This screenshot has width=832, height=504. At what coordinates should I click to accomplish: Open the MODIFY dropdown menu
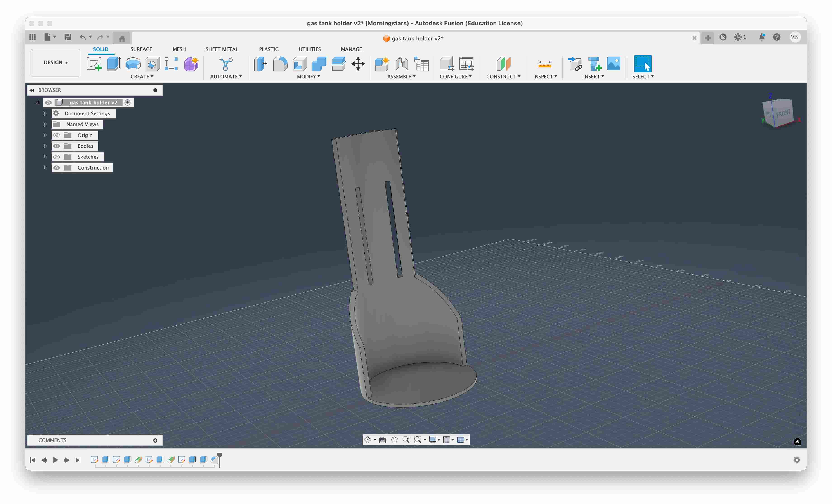point(308,77)
